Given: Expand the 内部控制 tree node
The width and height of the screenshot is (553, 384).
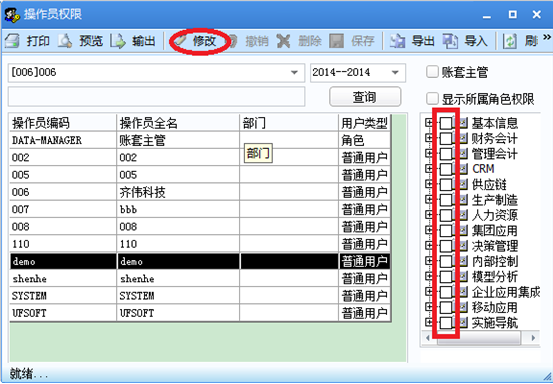Looking at the screenshot, I should tap(429, 261).
